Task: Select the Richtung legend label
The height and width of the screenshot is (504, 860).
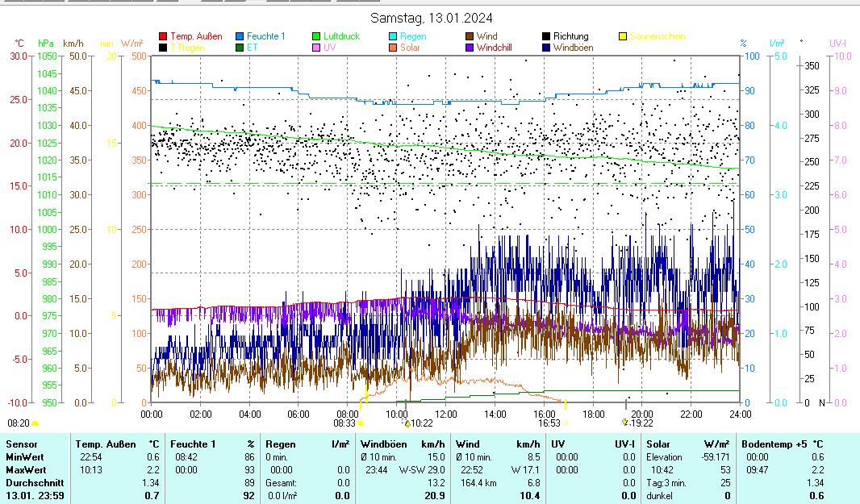Action: point(570,36)
